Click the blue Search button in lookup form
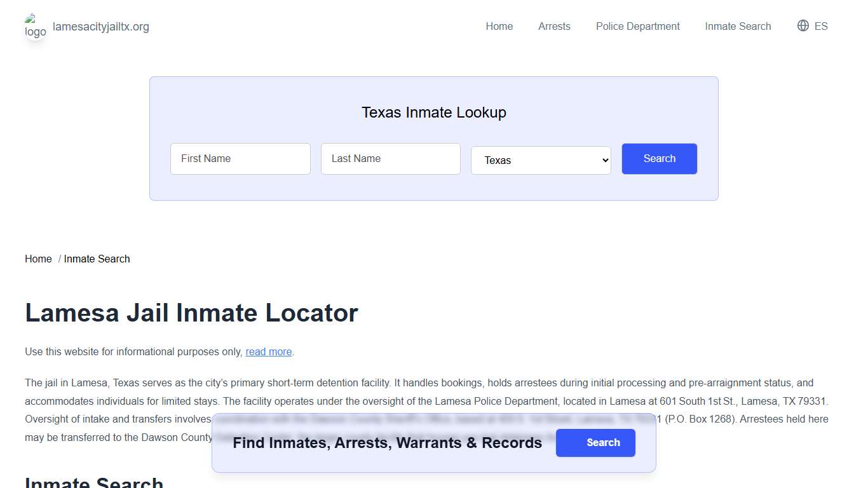Viewport: 868px width, 488px height. 659,159
